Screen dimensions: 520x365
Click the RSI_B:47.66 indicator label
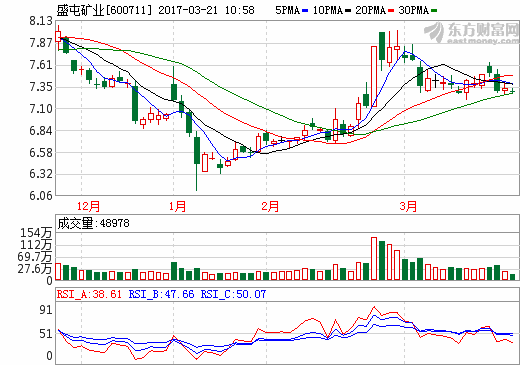coord(161,294)
